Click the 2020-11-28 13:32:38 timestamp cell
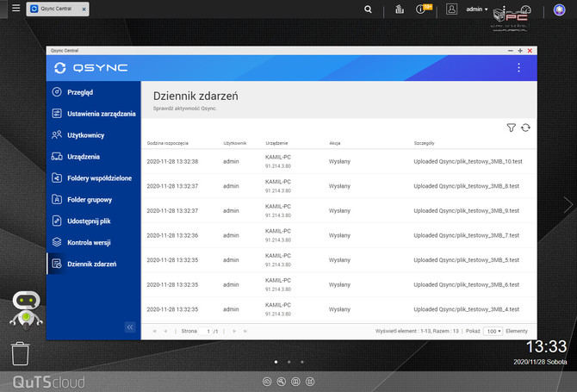The image size is (577, 392). click(172, 161)
